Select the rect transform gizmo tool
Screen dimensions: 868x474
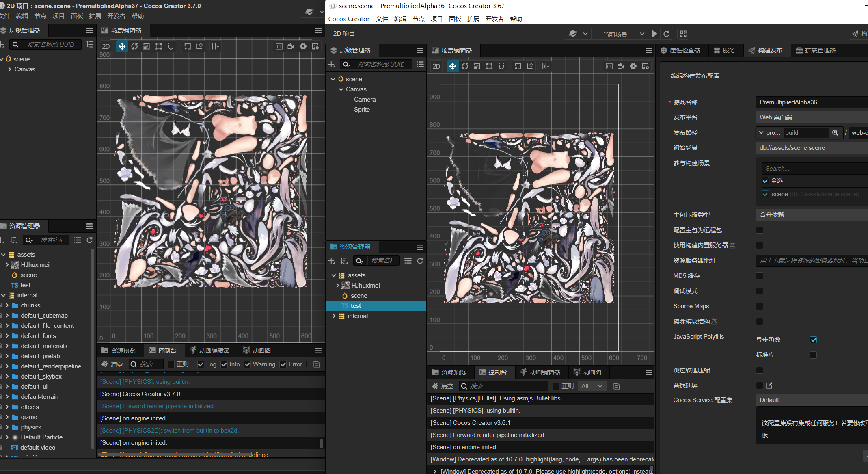[489, 66]
